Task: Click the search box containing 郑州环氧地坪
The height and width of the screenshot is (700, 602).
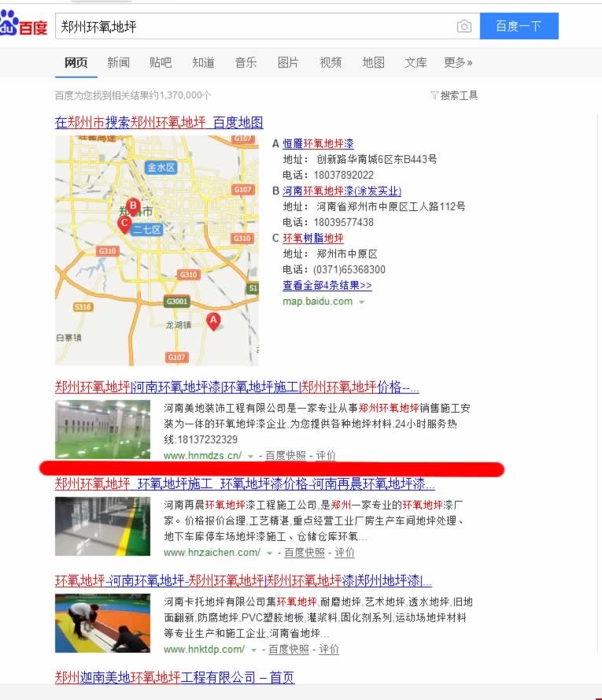Action: click(252, 26)
